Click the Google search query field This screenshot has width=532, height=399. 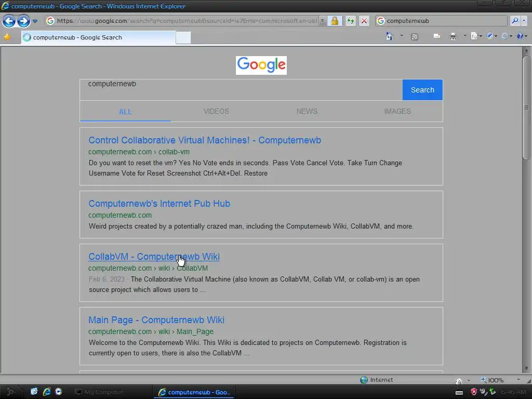coord(241,89)
